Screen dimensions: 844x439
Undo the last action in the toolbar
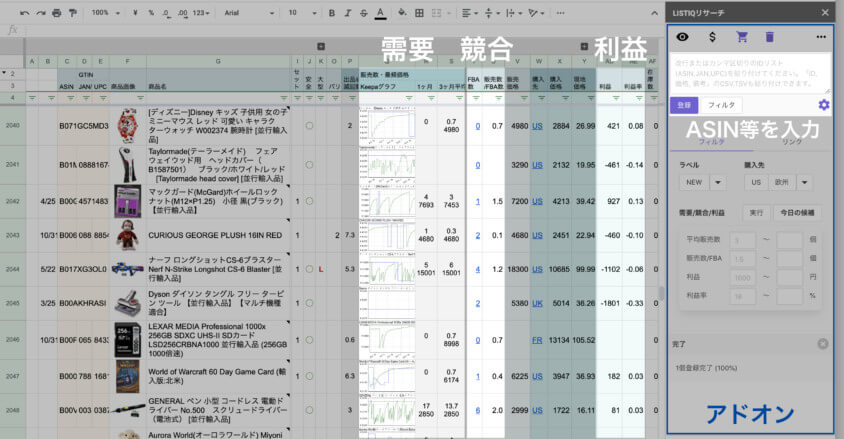[24, 13]
